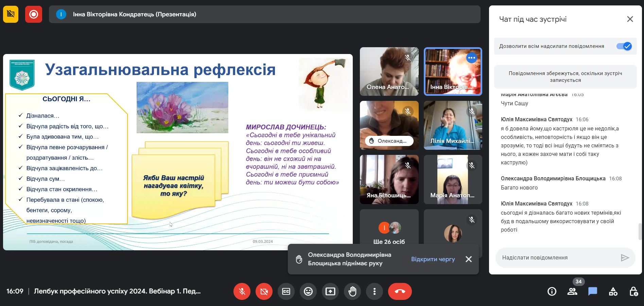The height and width of the screenshot is (306, 644).
Task: Show the participants list with 34 people
Action: (572, 291)
